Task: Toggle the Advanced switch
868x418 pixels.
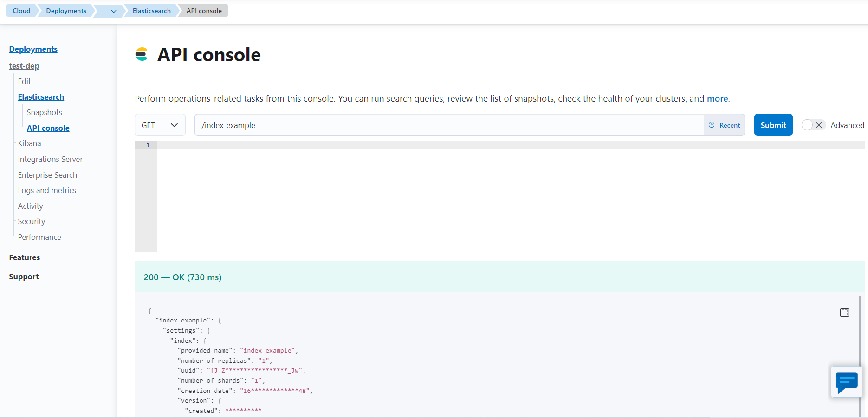Action: (813, 125)
